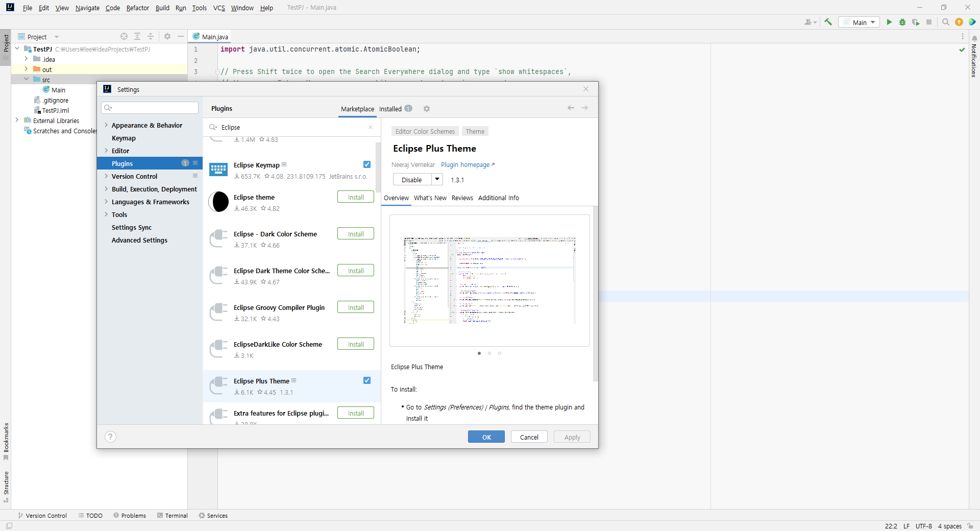Open the Reviews tab

pyautogui.click(x=462, y=198)
